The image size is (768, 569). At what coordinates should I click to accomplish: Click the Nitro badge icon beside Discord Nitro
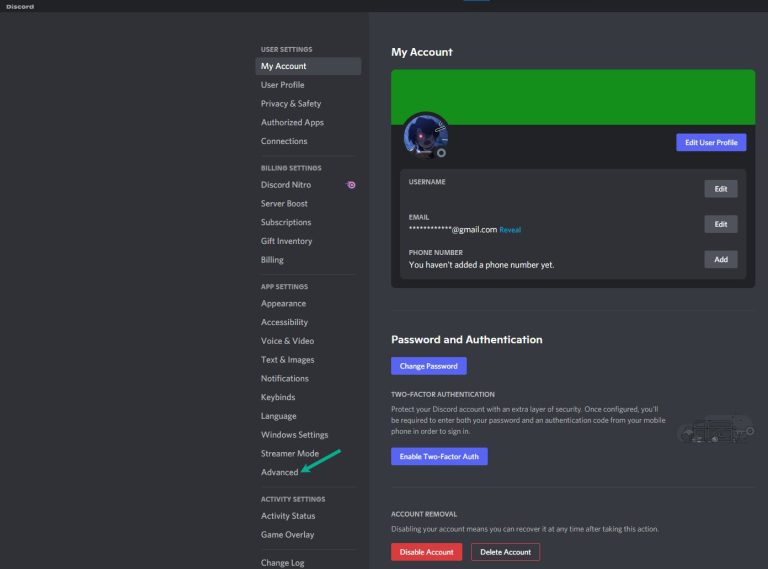tap(351, 185)
